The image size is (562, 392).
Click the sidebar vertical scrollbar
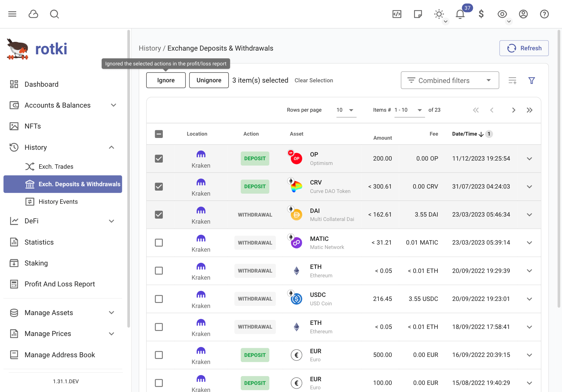tap(128, 179)
